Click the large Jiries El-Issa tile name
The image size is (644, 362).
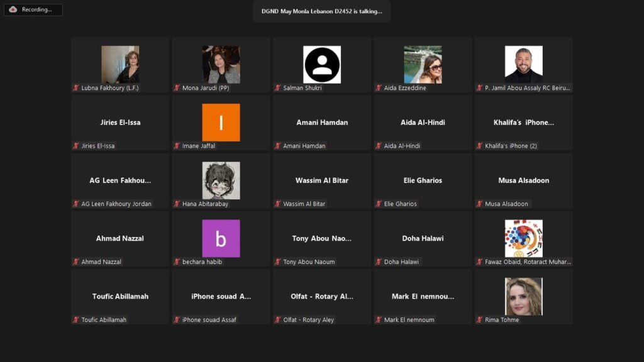120,123
